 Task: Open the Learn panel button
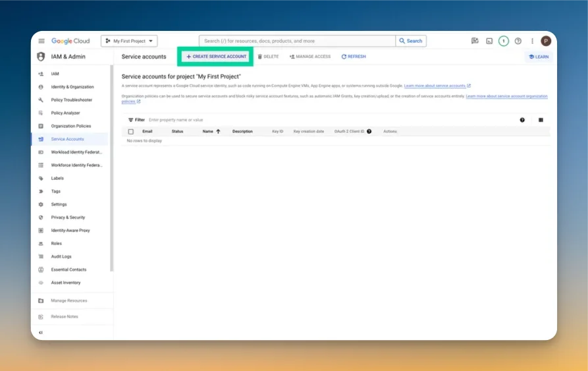pos(539,57)
